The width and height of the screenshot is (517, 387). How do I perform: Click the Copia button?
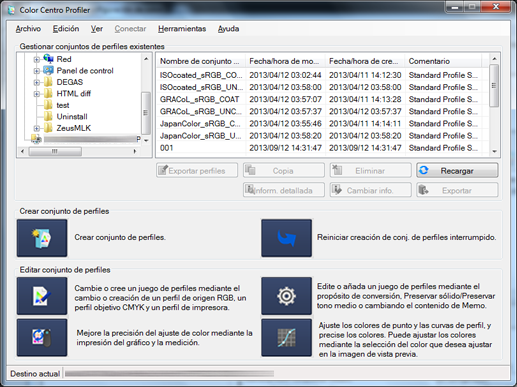point(284,170)
